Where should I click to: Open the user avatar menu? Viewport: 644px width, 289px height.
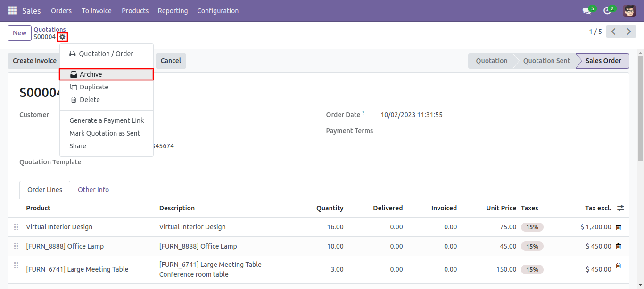[x=629, y=10]
